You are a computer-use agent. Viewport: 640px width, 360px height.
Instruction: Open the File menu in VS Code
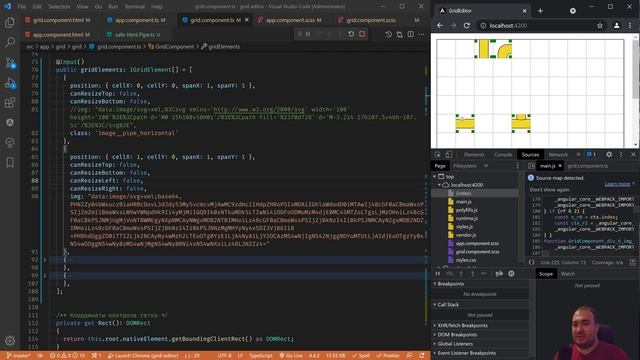[22, 7]
